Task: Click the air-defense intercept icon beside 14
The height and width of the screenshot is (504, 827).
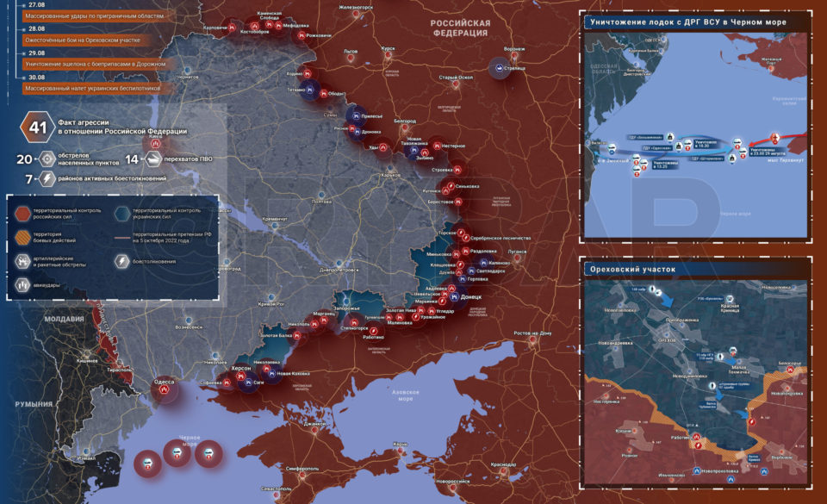Action: 153,159
